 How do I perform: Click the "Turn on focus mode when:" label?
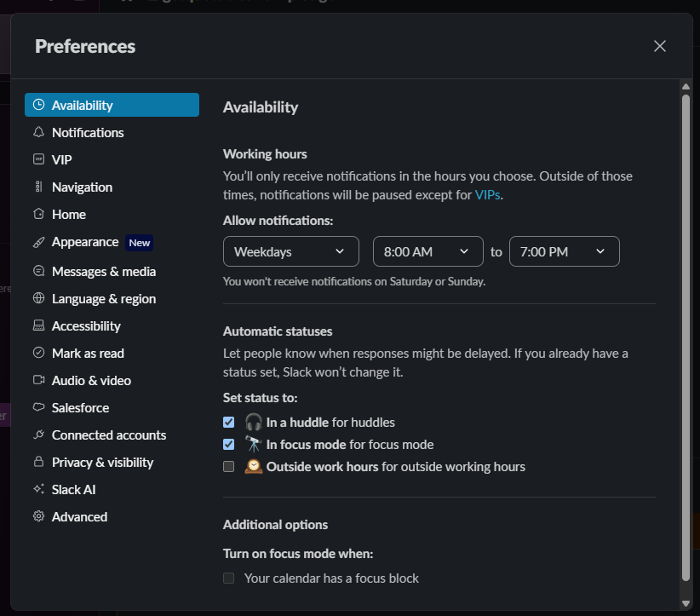pos(298,554)
